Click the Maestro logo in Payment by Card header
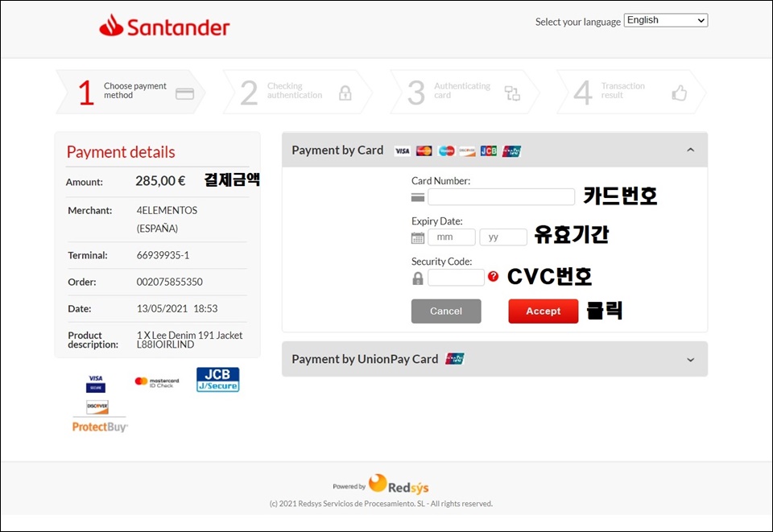773x532 pixels. (446, 151)
